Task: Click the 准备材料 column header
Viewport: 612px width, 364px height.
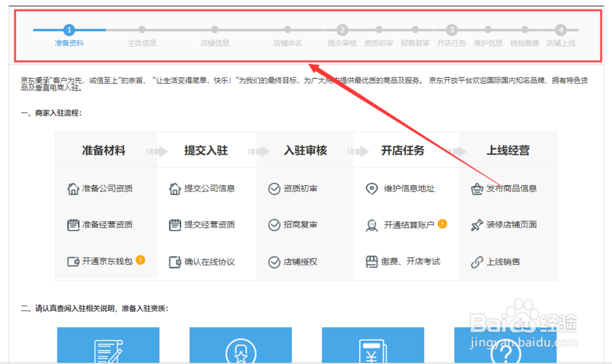Action: (103, 150)
